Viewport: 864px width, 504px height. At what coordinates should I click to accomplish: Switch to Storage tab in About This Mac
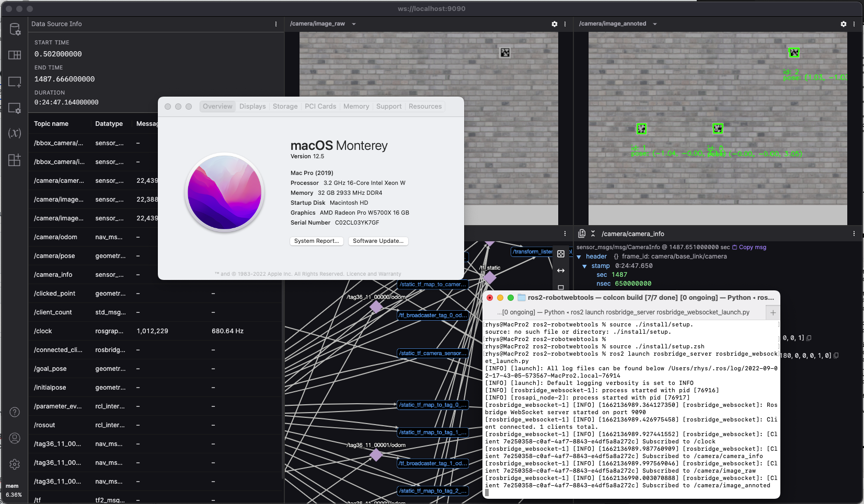point(285,107)
